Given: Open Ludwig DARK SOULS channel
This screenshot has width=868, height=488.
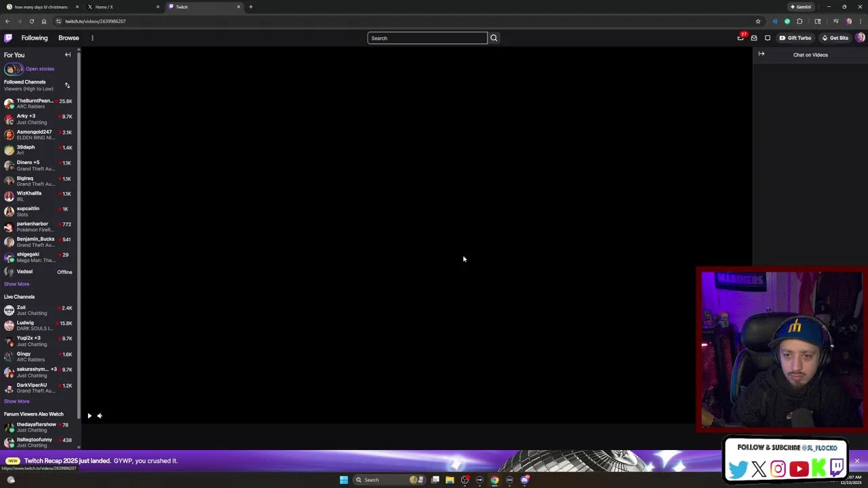Looking at the screenshot, I should (39, 325).
